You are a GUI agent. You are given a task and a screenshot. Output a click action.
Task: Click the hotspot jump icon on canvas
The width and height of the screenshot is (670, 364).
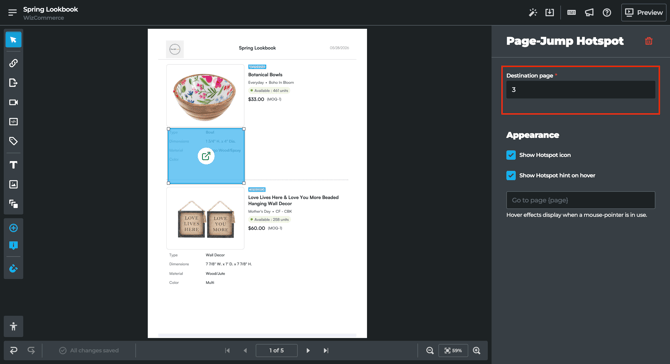point(206,156)
